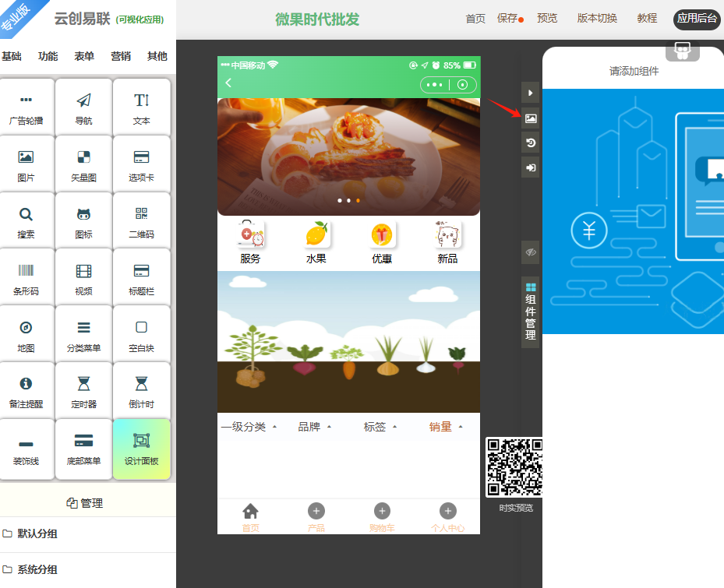Select the 地图 map component
This screenshot has height=588, width=724.
coord(26,335)
